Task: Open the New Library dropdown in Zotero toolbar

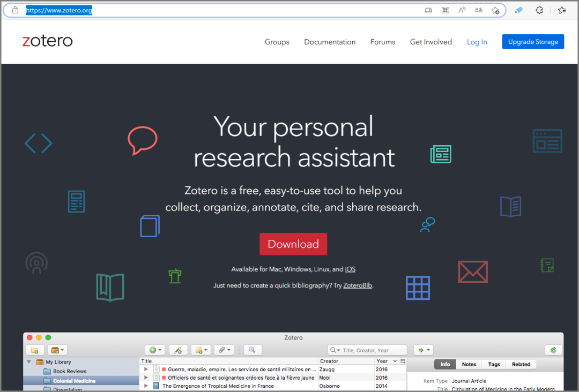Action: 57,350
